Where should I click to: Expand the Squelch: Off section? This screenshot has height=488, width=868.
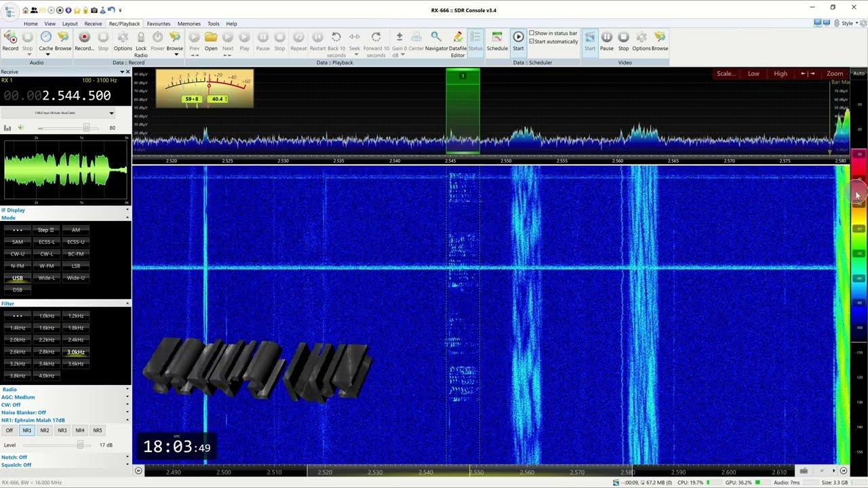127,465
